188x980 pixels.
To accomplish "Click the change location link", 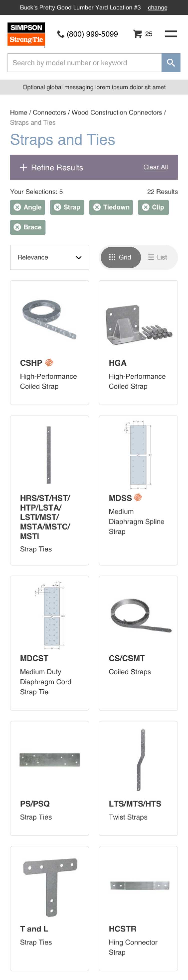I will pos(157,8).
